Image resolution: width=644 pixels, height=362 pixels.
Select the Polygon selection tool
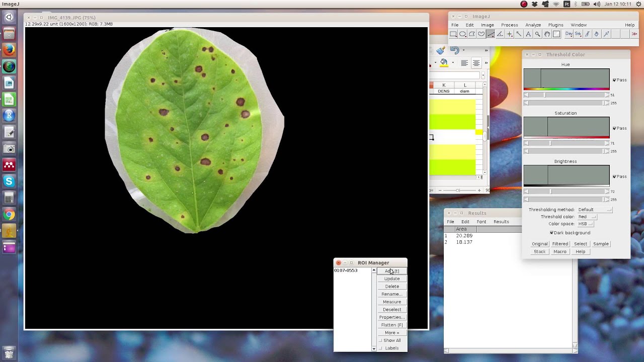[472, 34]
